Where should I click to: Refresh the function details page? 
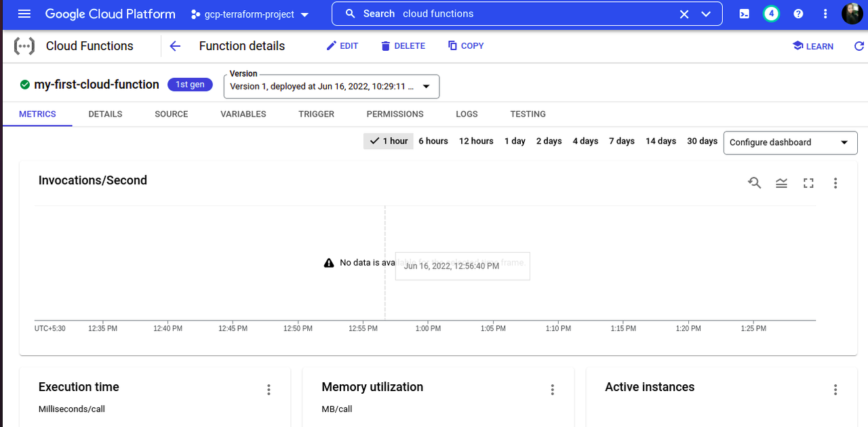(x=859, y=46)
